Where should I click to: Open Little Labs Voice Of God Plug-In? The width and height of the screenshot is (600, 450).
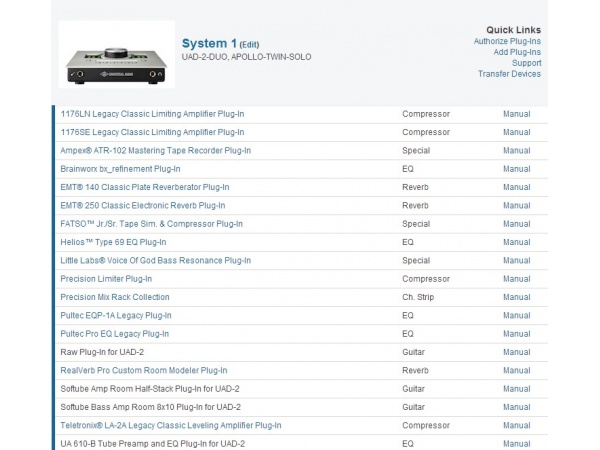pos(156,261)
